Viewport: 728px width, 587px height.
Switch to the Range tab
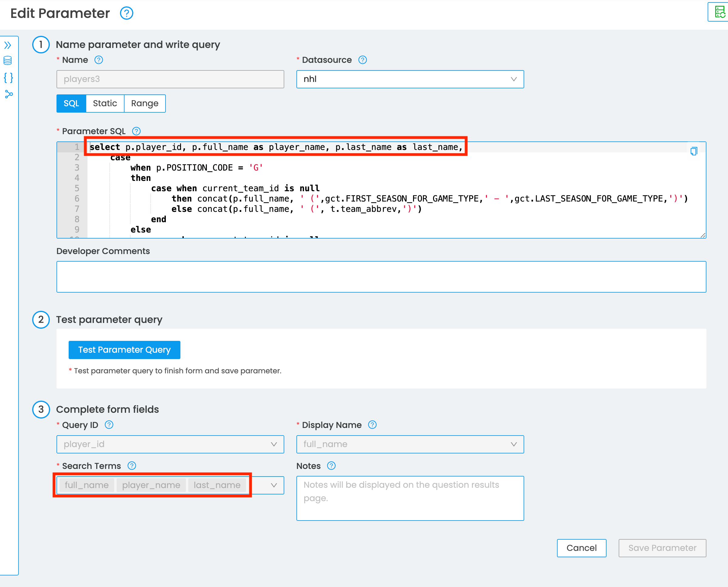[145, 103]
